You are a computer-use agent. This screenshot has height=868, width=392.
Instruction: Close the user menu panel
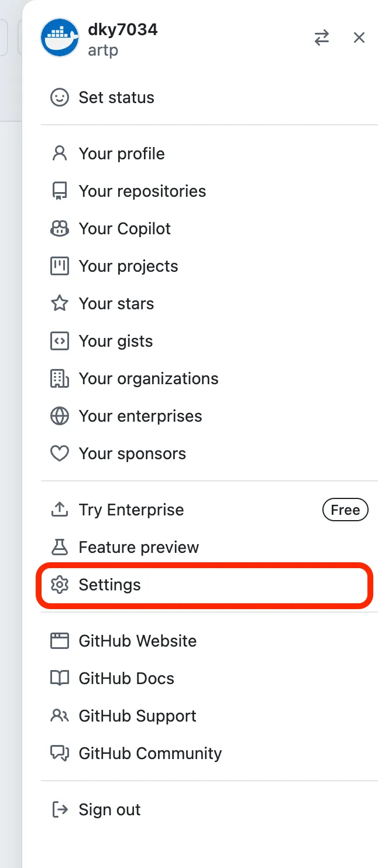(x=359, y=38)
